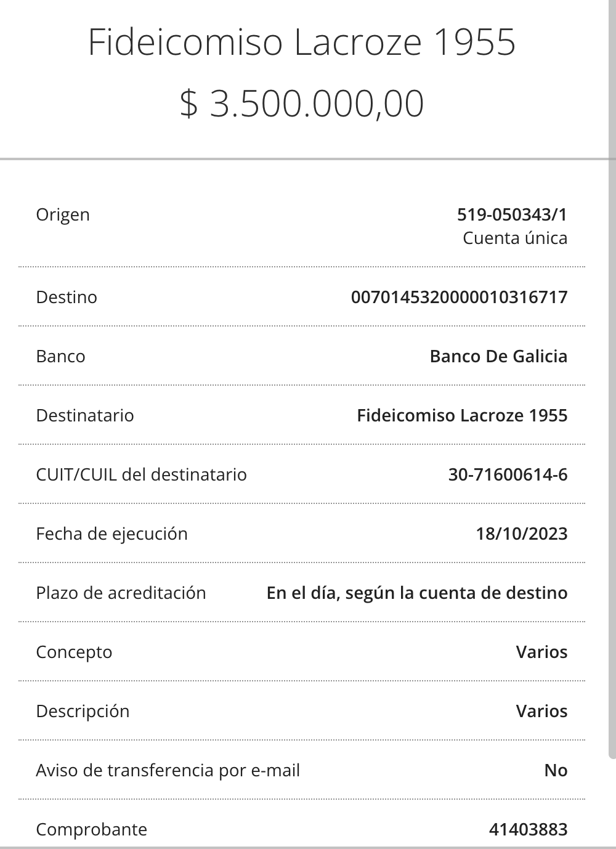Click the Concepto value Varios
This screenshot has height=849, width=616.
[x=541, y=652]
